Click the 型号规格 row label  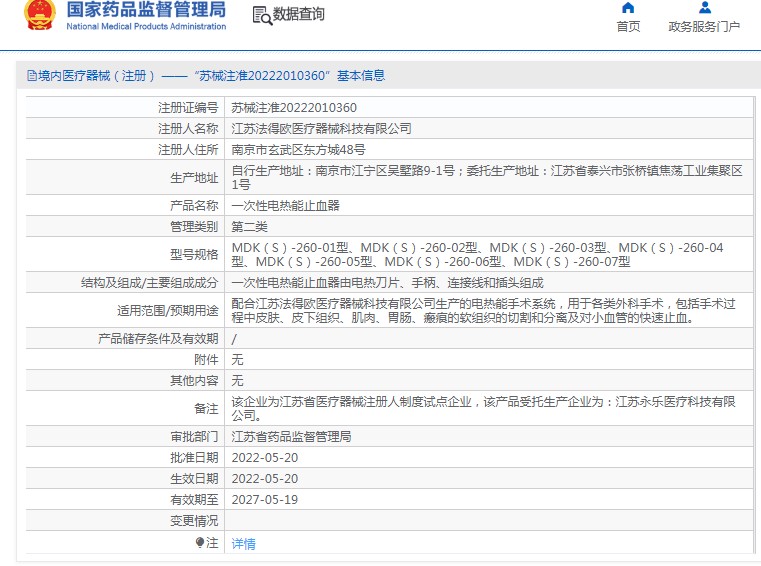click(x=194, y=254)
